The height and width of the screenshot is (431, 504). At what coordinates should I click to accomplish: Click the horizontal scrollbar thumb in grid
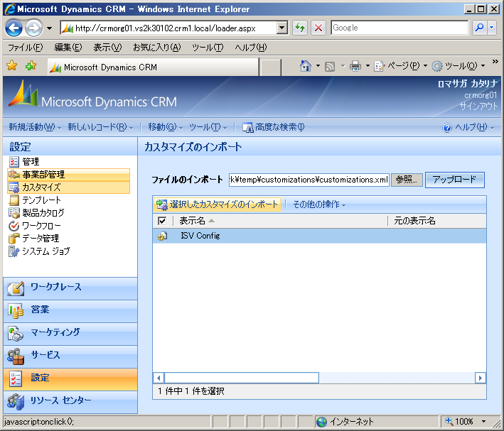(242, 378)
